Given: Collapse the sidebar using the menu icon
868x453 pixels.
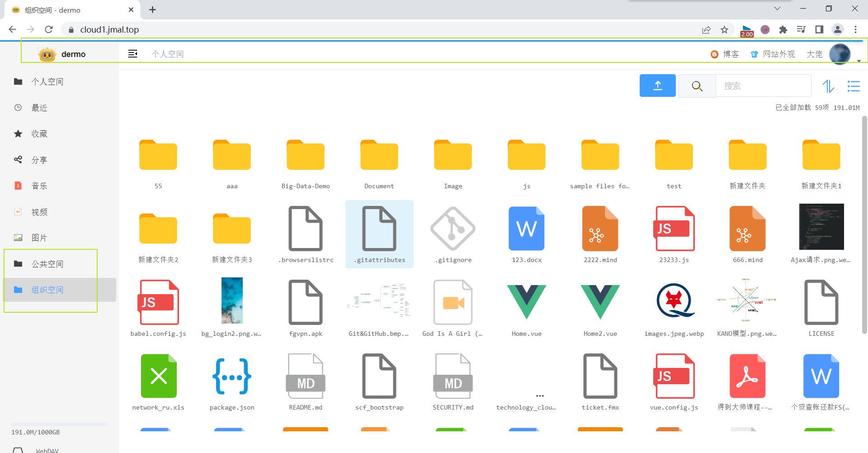Looking at the screenshot, I should 132,53.
